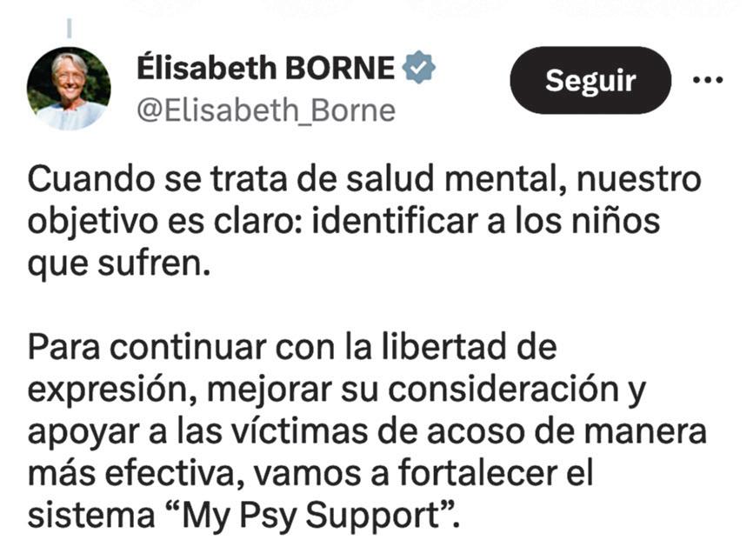The image size is (753, 560).
Task: Open the three-dot more options menu
Action: (708, 79)
